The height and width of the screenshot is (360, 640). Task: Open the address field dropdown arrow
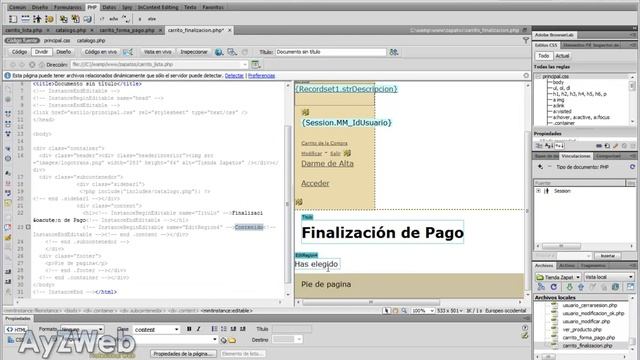(245, 64)
